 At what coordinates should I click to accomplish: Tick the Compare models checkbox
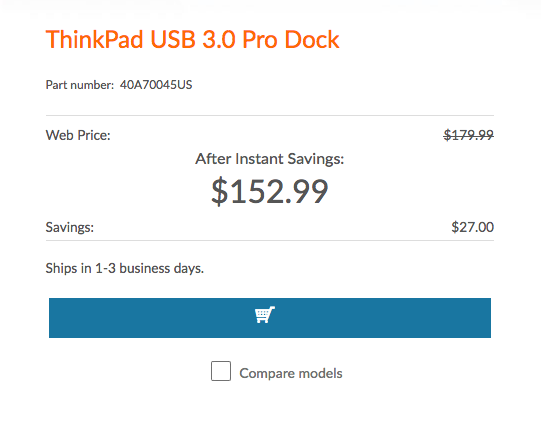[221, 371]
